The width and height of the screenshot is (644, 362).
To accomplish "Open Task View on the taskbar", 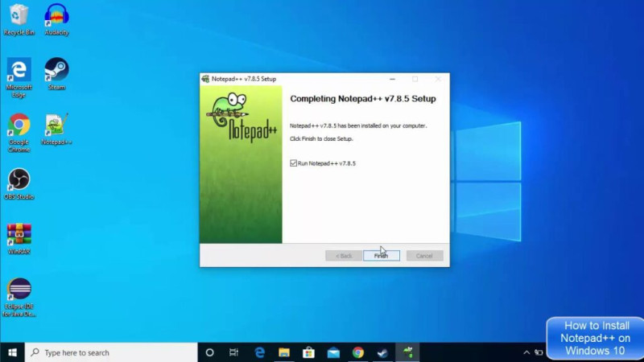I will [233, 352].
